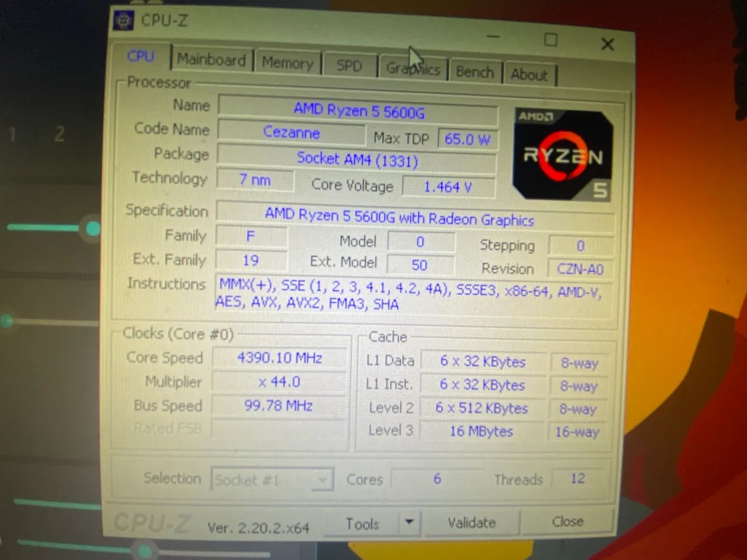Viewport: 747px width, 560px height.
Task: Click the Cores value 6
Action: click(x=438, y=479)
